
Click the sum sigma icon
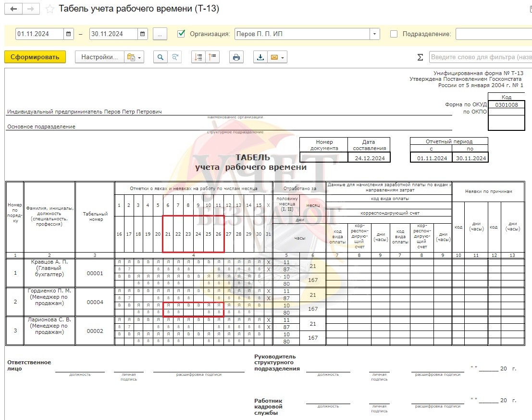(420, 57)
